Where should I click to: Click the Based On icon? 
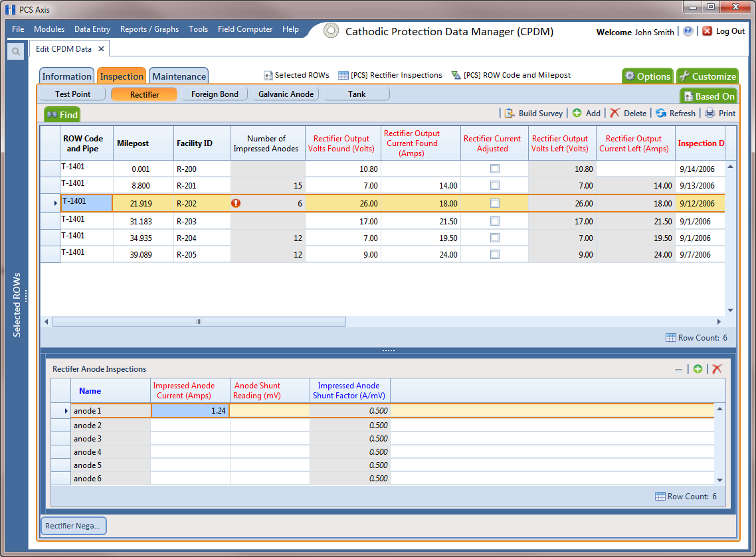(x=688, y=96)
